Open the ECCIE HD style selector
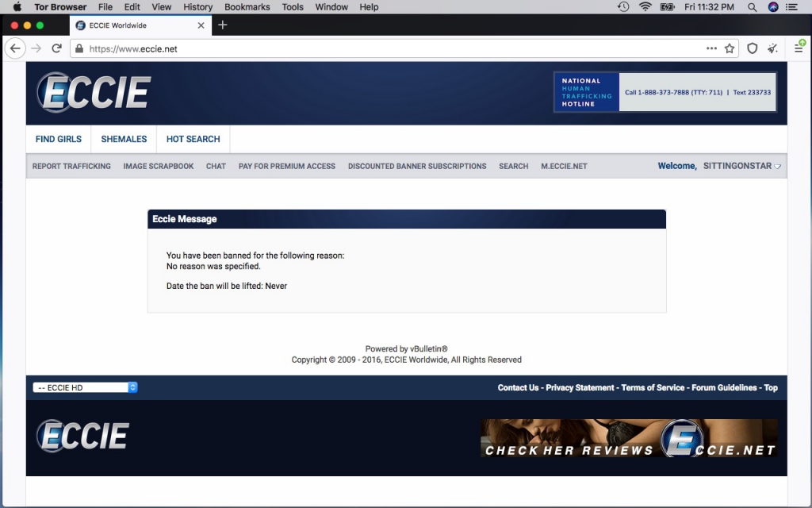Viewport: 812px width, 508px height. (85, 387)
